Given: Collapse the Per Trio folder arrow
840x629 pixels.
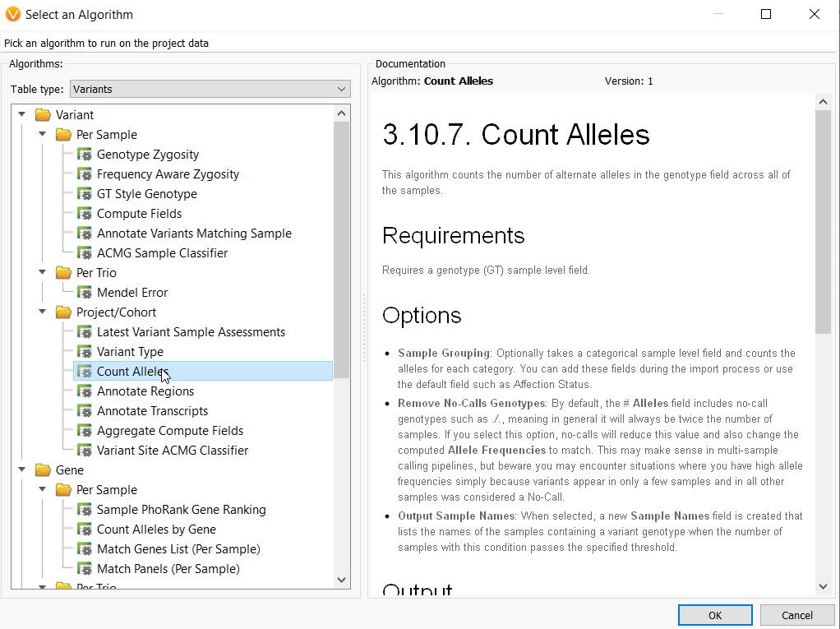Looking at the screenshot, I should (43, 273).
